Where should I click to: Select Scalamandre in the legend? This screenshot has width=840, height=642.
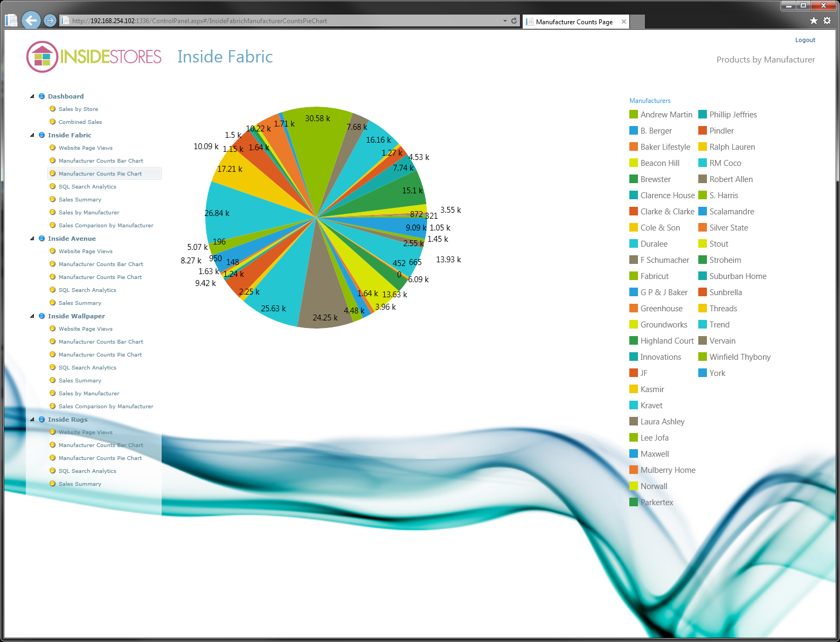pyautogui.click(x=732, y=212)
